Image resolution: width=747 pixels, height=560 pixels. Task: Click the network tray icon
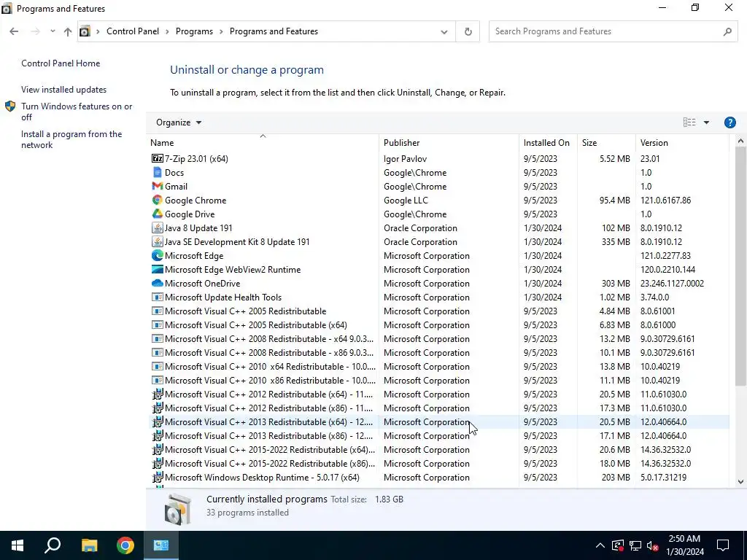[635, 545]
